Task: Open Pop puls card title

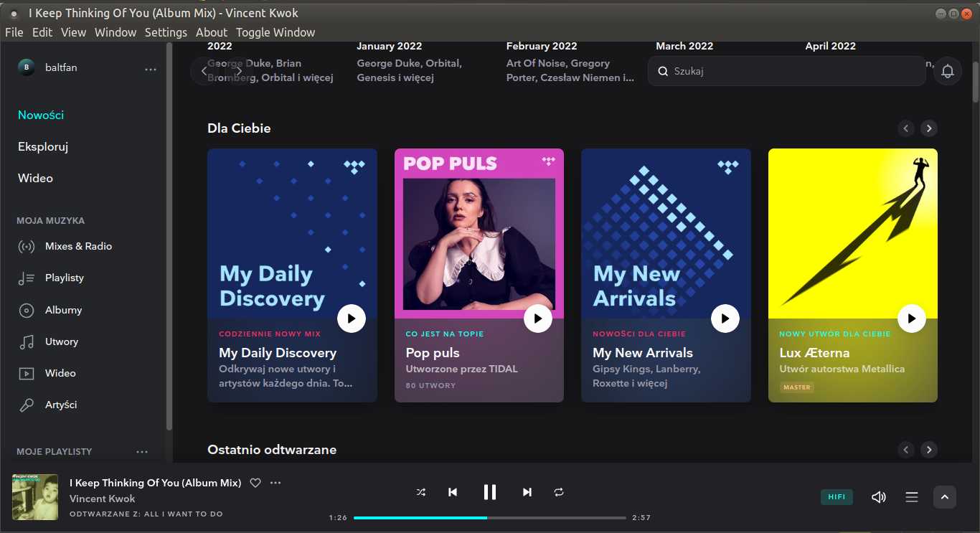Action: [x=433, y=353]
